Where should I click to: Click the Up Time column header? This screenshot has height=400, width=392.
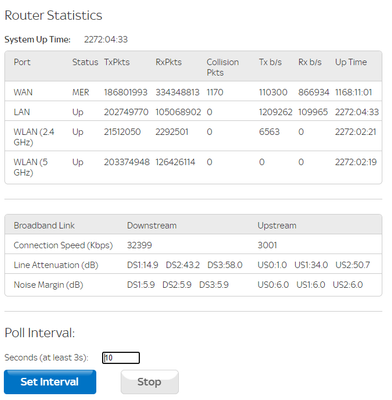351,62
